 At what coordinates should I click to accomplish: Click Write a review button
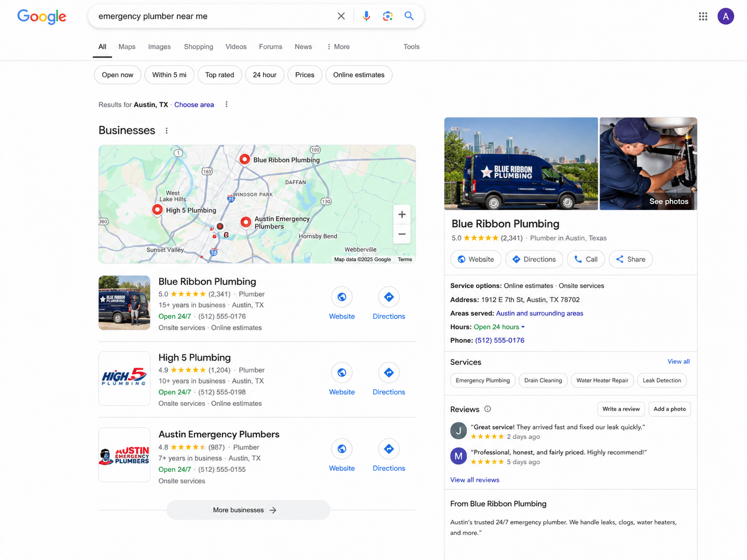point(621,409)
